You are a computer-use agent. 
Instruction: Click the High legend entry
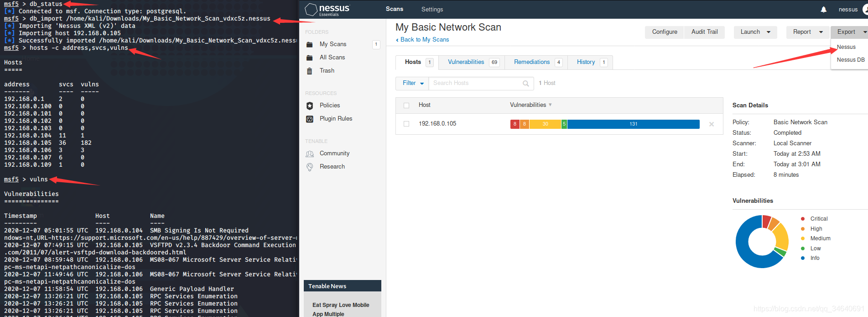[x=812, y=229]
